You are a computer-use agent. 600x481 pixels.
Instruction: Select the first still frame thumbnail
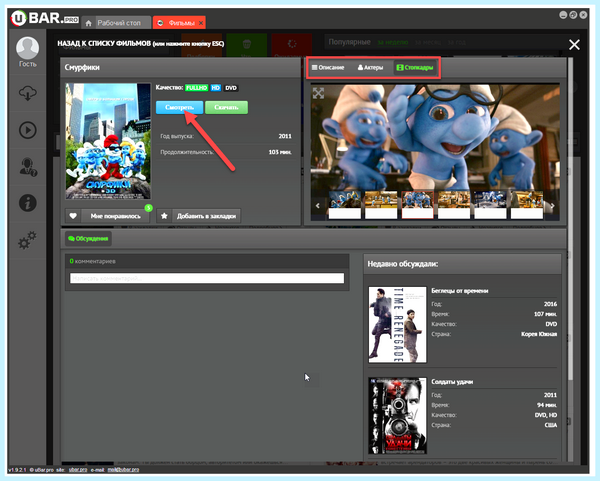[x=344, y=205]
